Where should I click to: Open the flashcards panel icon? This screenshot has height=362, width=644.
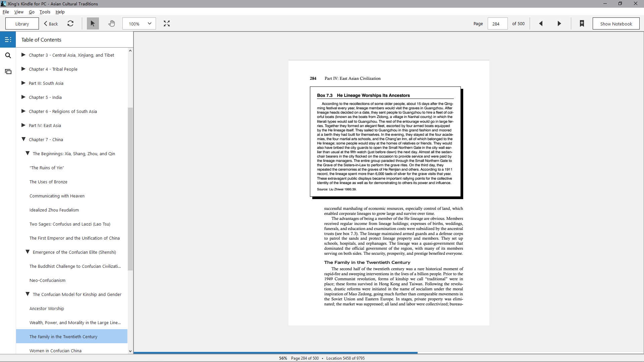(8, 71)
